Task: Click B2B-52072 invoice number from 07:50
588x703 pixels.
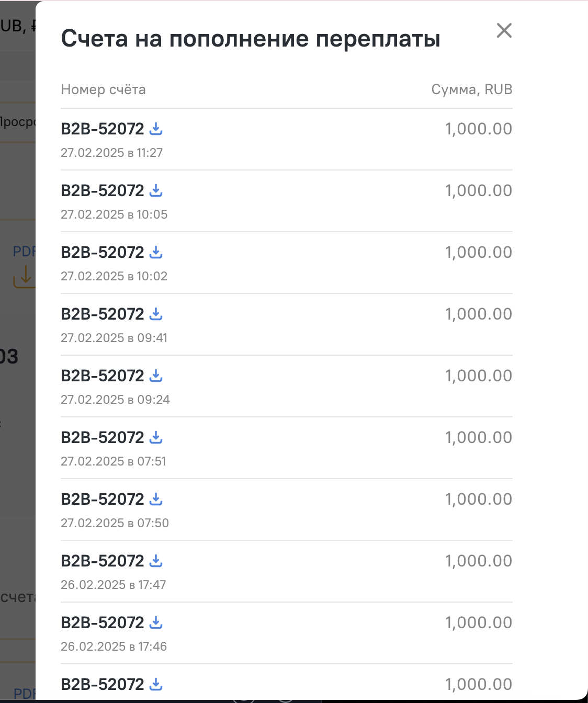Action: 103,499
